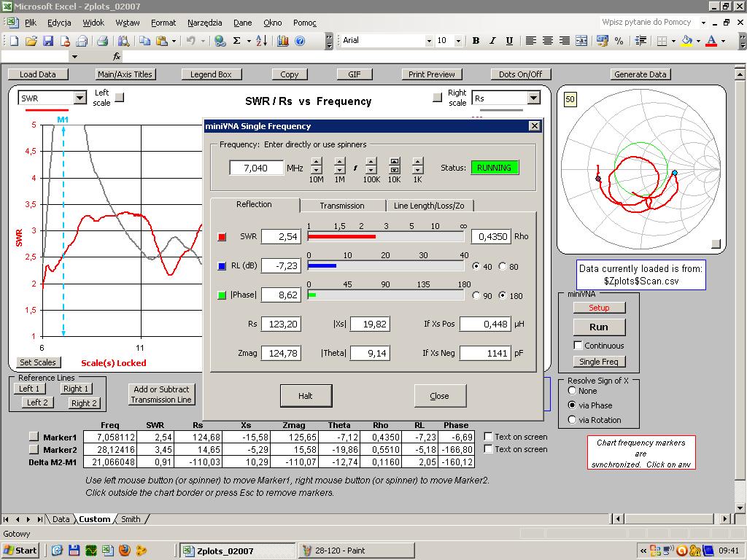Image resolution: width=747 pixels, height=560 pixels.
Task: Click the Borders icon
Action: (x=662, y=41)
